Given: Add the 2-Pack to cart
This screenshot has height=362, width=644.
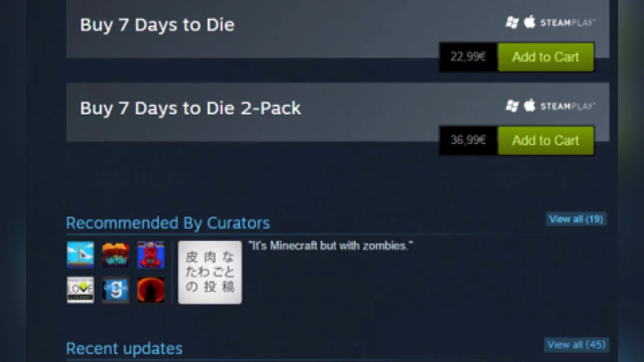Looking at the screenshot, I should pos(546,141).
